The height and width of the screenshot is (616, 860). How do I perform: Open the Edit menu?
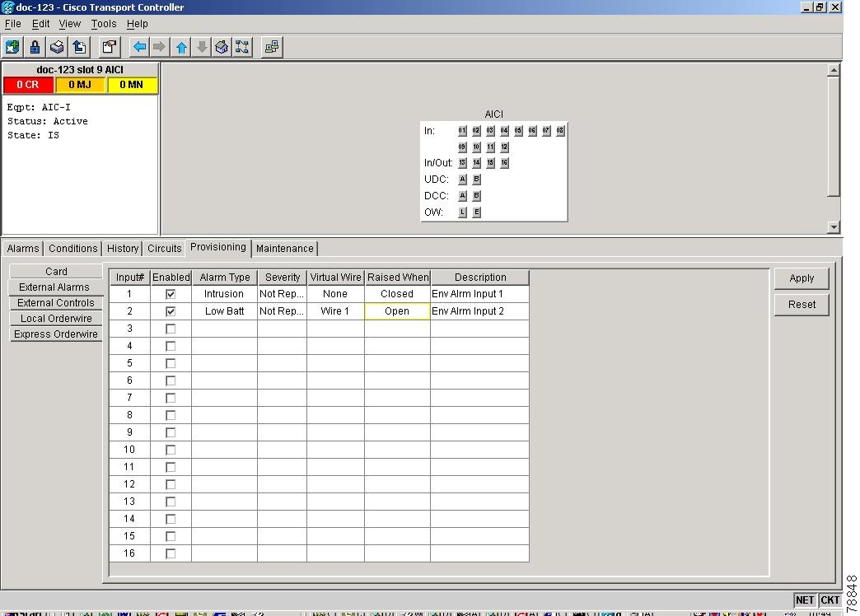click(x=40, y=24)
